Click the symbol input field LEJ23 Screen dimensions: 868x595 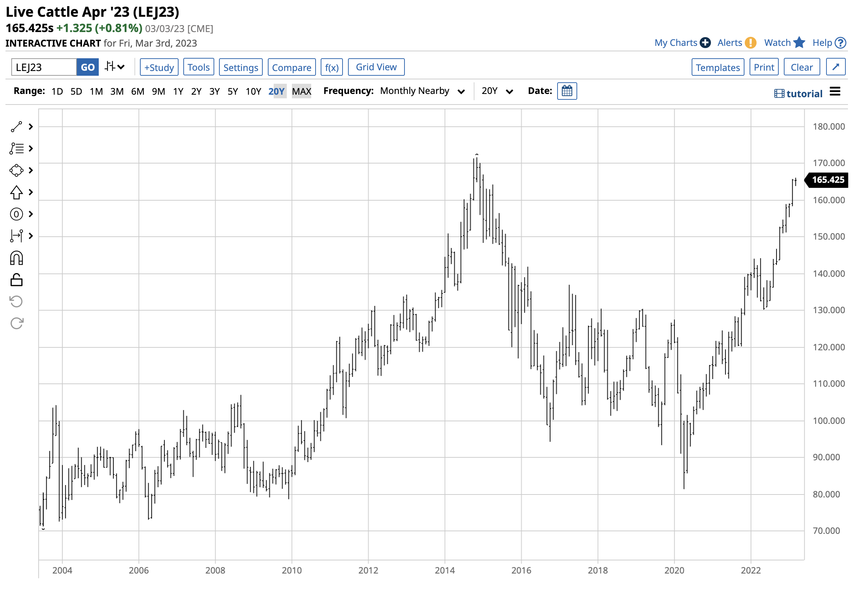point(44,67)
